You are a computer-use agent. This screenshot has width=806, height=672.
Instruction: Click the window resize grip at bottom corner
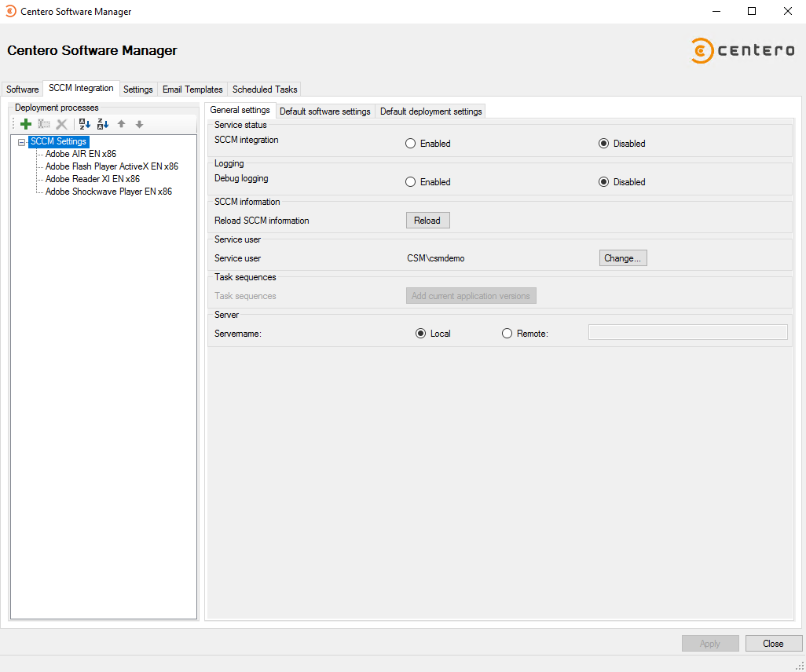[801, 666]
